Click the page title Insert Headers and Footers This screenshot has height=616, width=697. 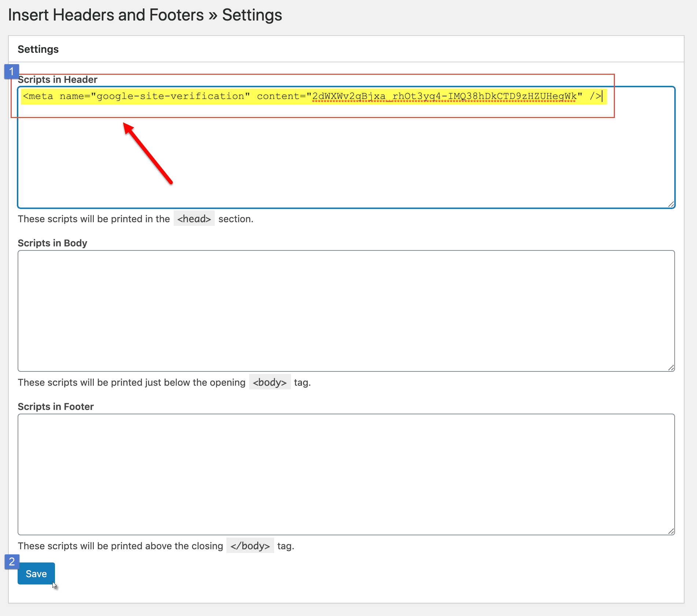click(x=106, y=15)
